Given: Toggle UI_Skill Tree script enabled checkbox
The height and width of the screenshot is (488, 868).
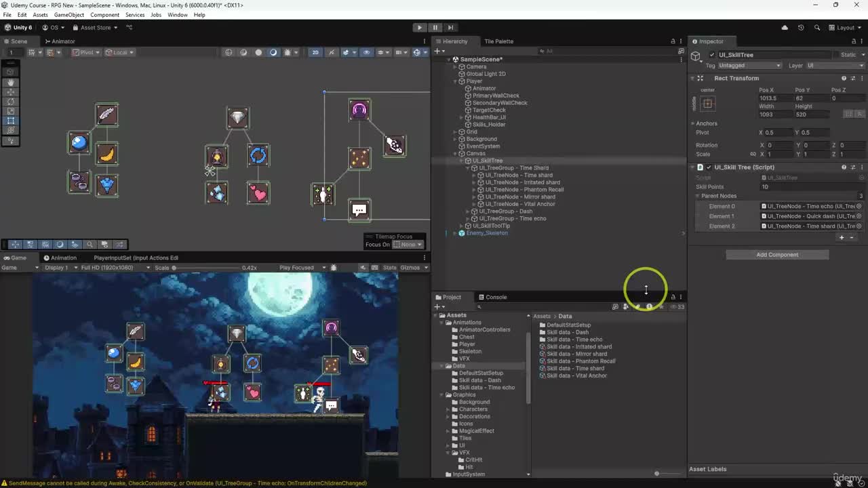Looking at the screenshot, I should click(709, 167).
